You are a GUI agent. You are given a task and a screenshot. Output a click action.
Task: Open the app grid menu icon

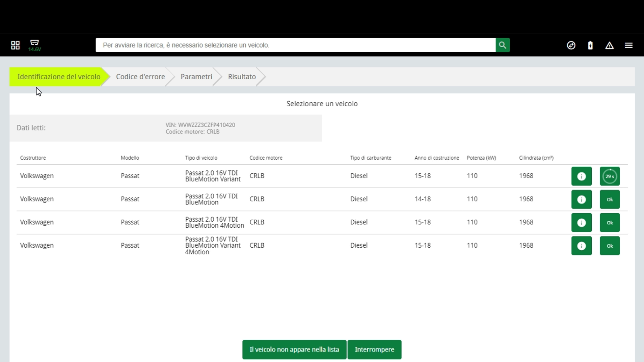[15, 45]
